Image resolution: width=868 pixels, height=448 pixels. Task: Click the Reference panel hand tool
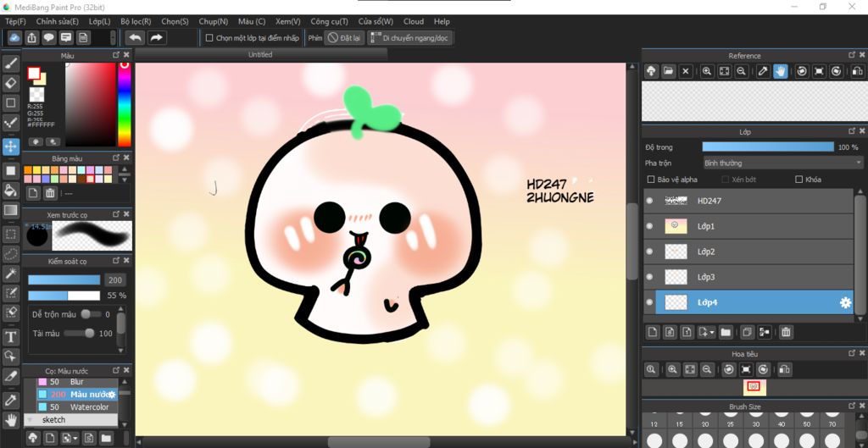pyautogui.click(x=781, y=71)
